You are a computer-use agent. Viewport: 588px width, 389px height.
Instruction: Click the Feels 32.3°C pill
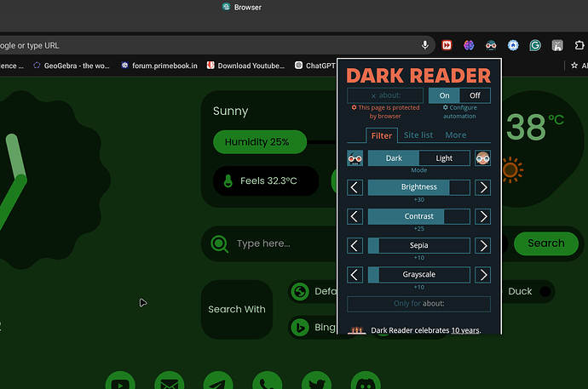[x=266, y=180]
